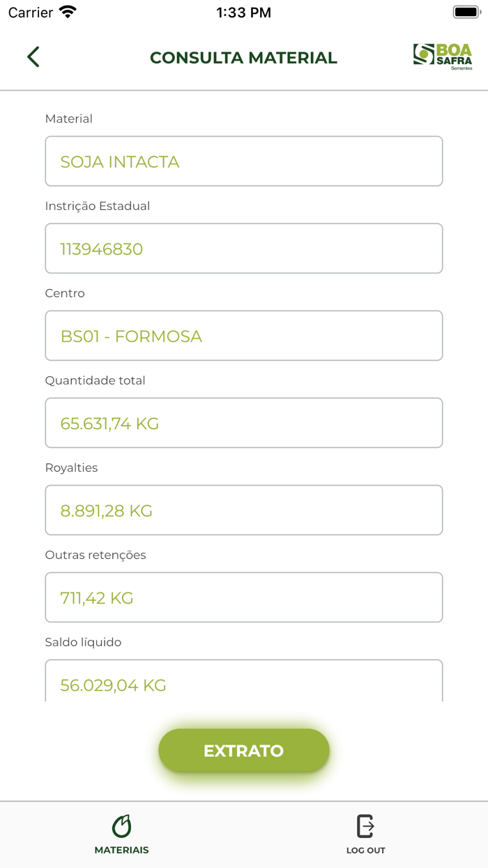Select the Outras retenções field 711,42 KG
This screenshot has width=488, height=868.
coord(243,597)
